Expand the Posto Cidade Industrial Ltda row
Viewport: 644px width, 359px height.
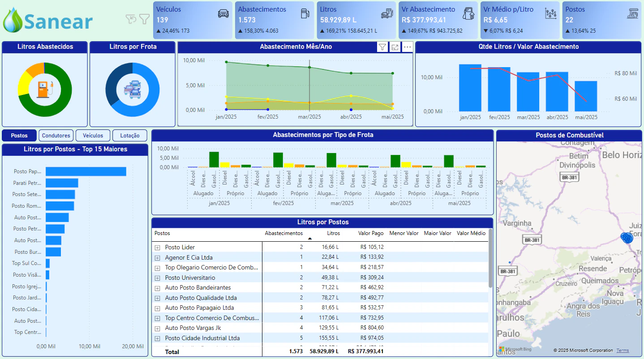(x=157, y=338)
